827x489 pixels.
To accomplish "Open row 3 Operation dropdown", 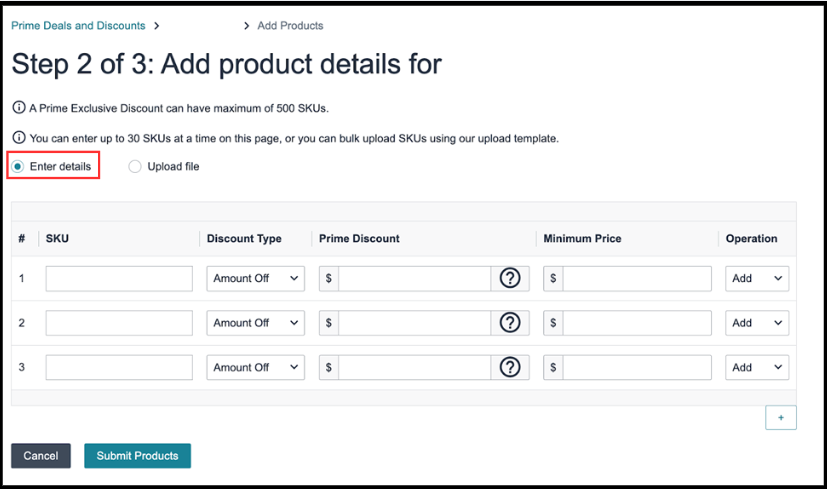I will pyautogui.click(x=757, y=367).
